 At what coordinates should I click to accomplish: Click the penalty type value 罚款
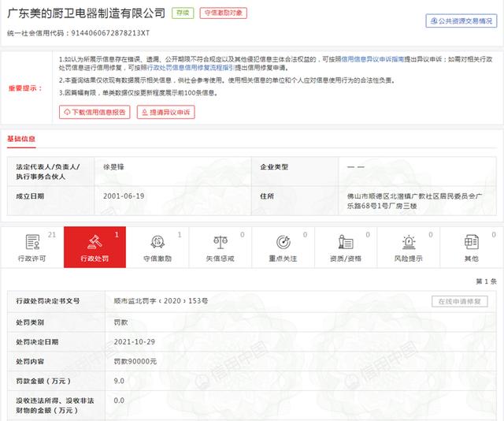(120, 322)
